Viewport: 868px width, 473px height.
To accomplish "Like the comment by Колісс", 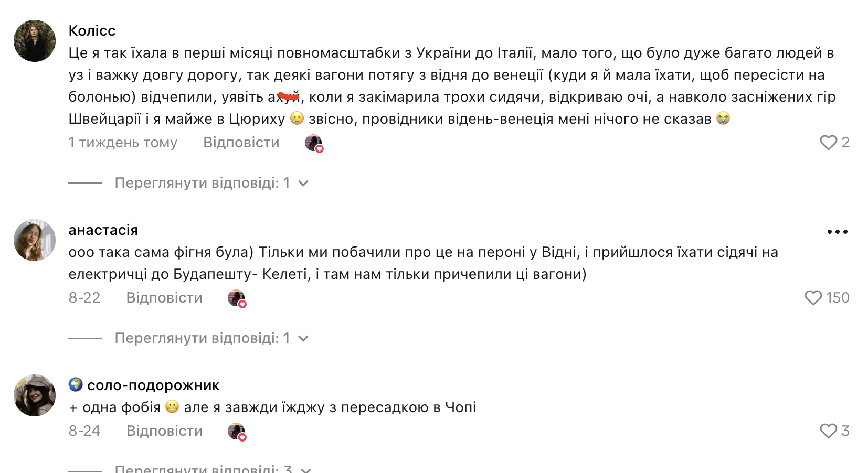I will point(828,143).
